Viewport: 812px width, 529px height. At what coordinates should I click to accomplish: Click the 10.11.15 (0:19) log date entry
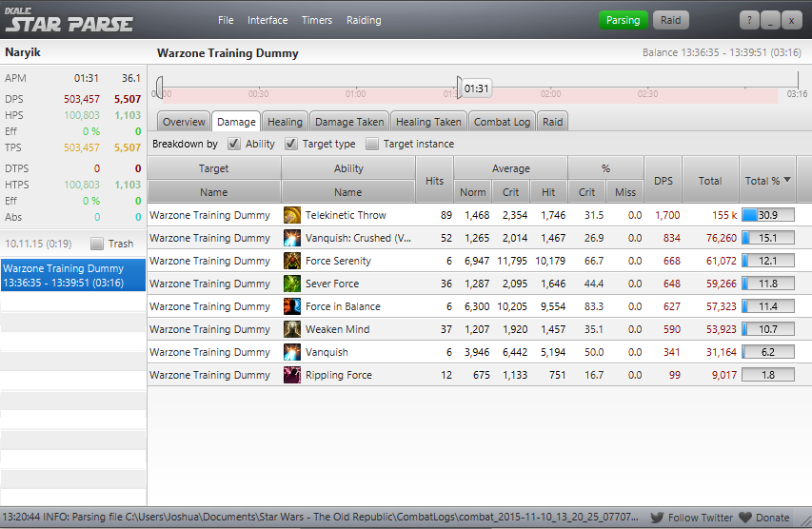[38, 244]
